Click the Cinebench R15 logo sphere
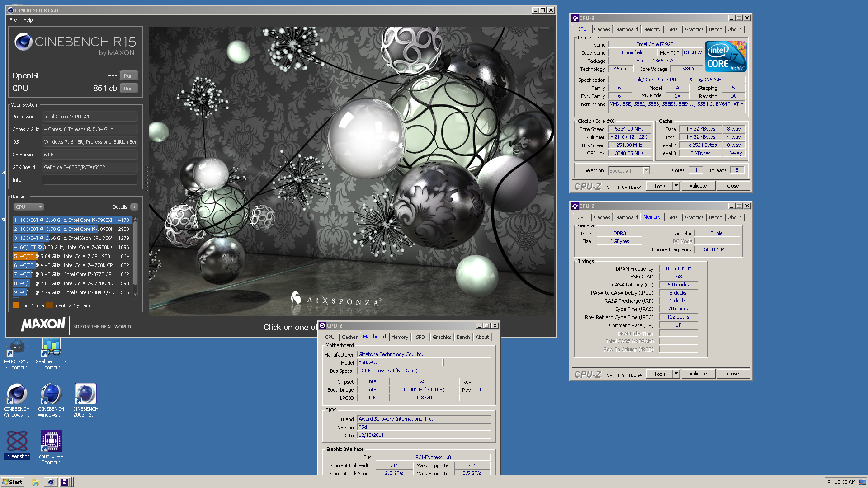Image resolution: width=868 pixels, height=488 pixels. [x=24, y=42]
